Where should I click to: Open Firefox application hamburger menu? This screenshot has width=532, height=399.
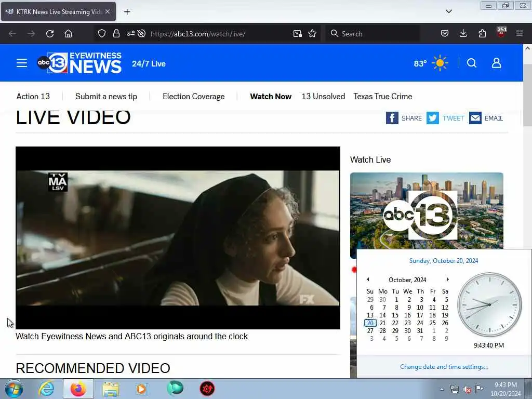pos(520,34)
